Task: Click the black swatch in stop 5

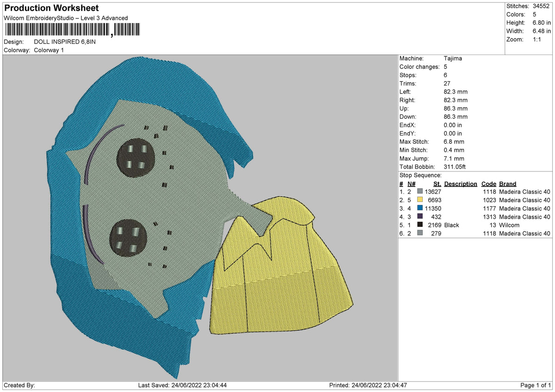Action: point(420,225)
